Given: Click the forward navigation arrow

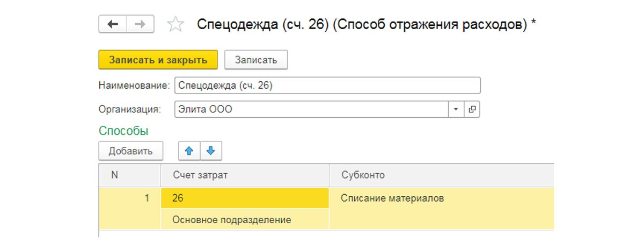Looking at the screenshot, I should tap(140, 24).
